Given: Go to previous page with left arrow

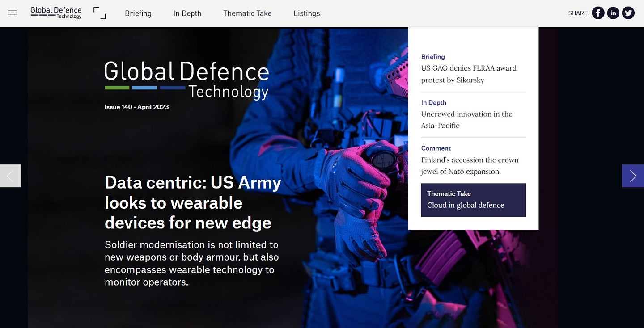Looking at the screenshot, I should pos(11,176).
